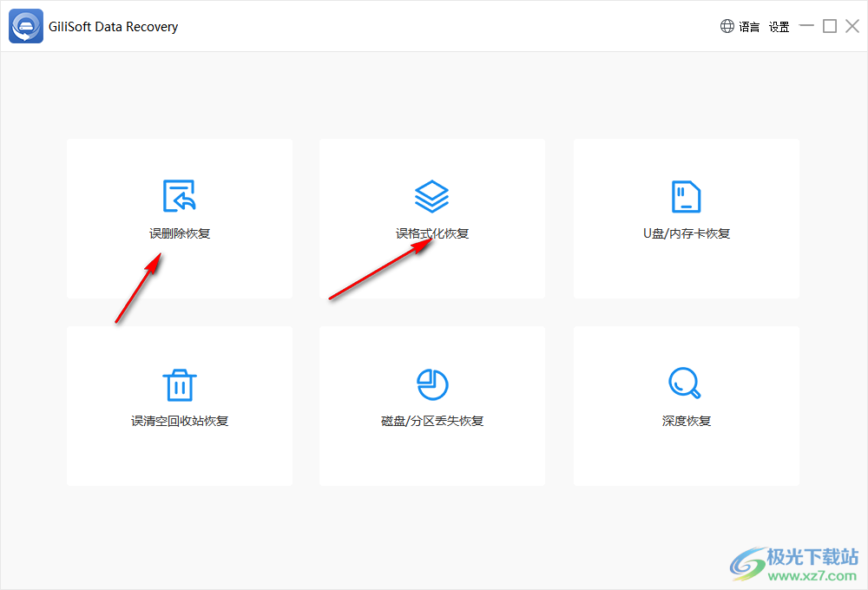Maximize the application window
868x590 pixels.
829,26
